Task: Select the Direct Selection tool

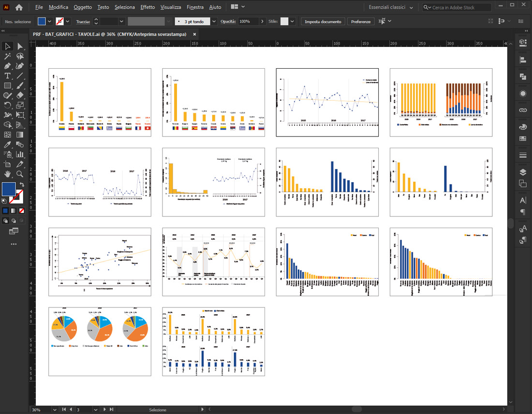Action: (20, 46)
